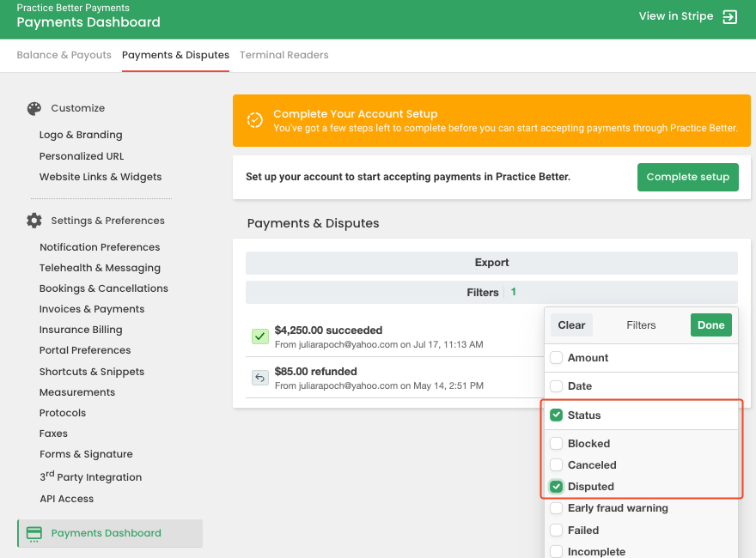
Task: Click Clear in the filters panel
Action: (x=571, y=325)
